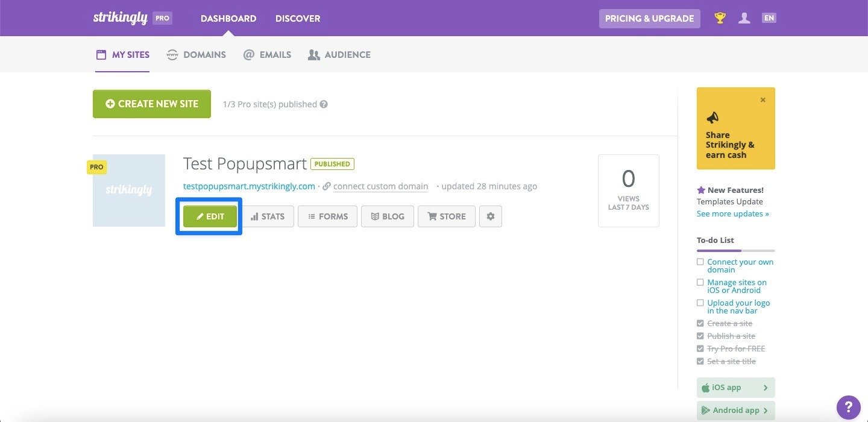
Task: Open the trophy rewards icon
Action: (x=720, y=18)
